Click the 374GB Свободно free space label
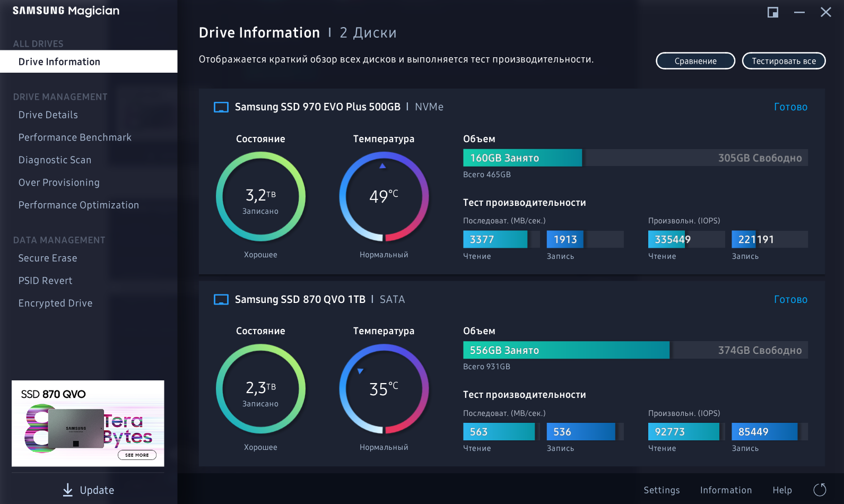The height and width of the screenshot is (504, 844). pyautogui.click(x=760, y=350)
